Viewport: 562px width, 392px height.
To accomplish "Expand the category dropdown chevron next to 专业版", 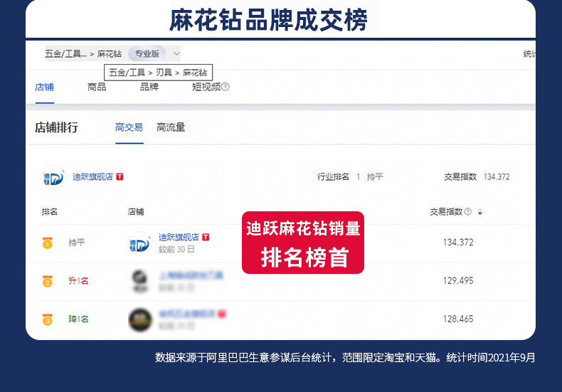I will (x=176, y=54).
